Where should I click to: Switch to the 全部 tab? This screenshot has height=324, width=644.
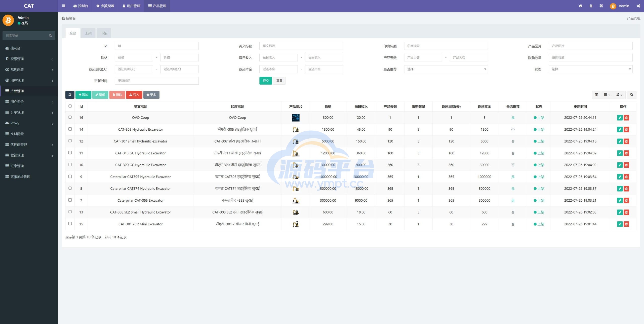(x=73, y=33)
